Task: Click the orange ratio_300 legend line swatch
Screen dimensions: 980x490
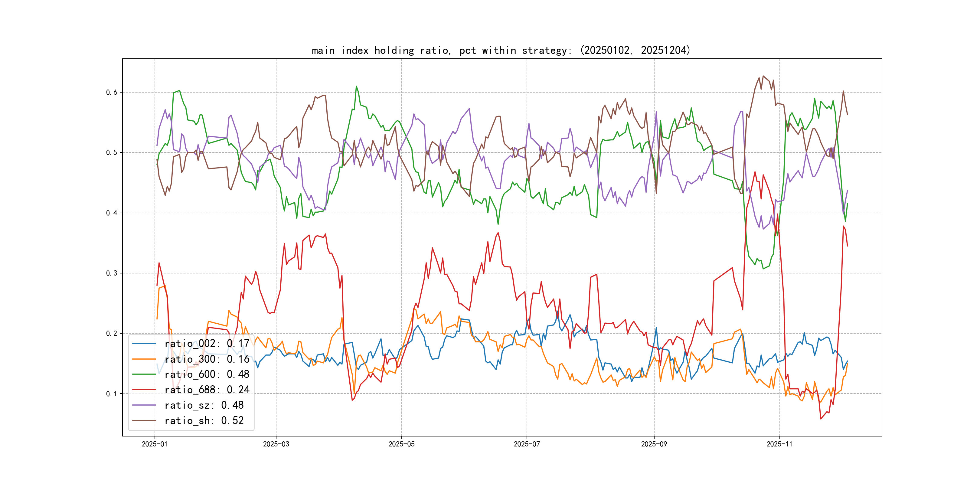Action: tap(144, 359)
